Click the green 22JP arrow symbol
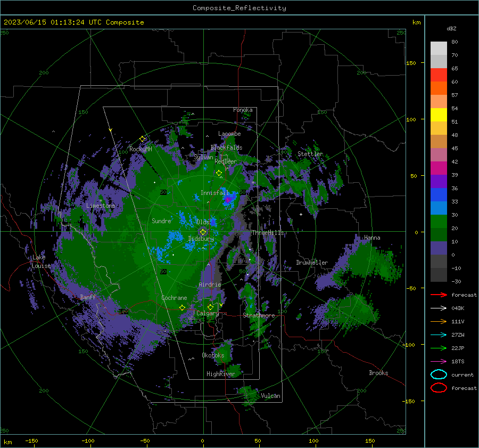 [x=439, y=348]
